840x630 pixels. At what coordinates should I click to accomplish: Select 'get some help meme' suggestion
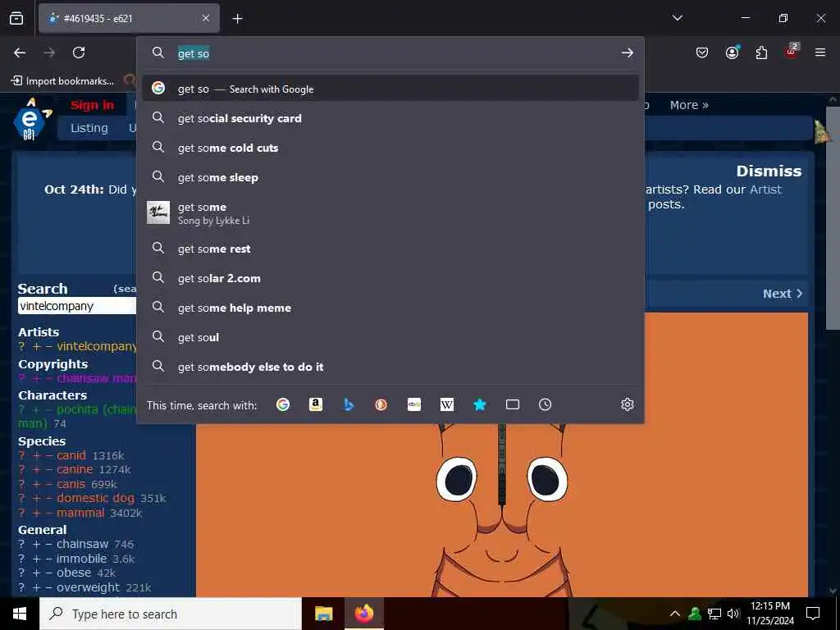click(x=390, y=308)
